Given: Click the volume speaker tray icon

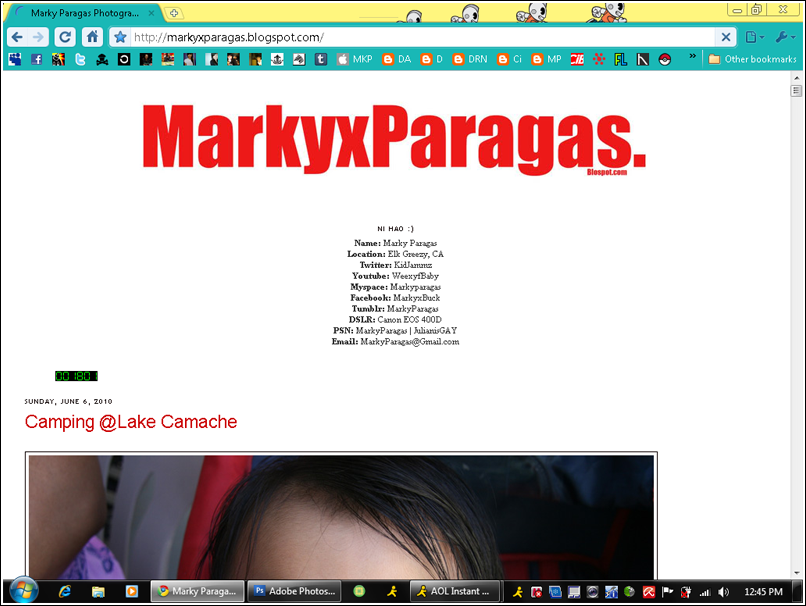Looking at the screenshot, I should tap(723, 591).
